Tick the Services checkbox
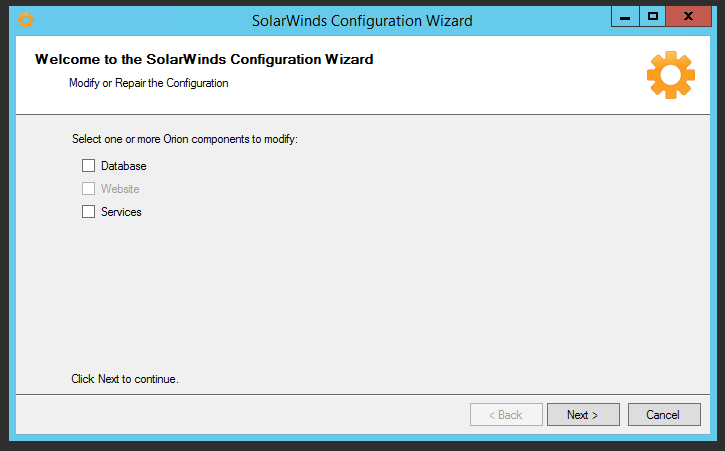Viewport: 725px width, 451px height. (x=89, y=212)
